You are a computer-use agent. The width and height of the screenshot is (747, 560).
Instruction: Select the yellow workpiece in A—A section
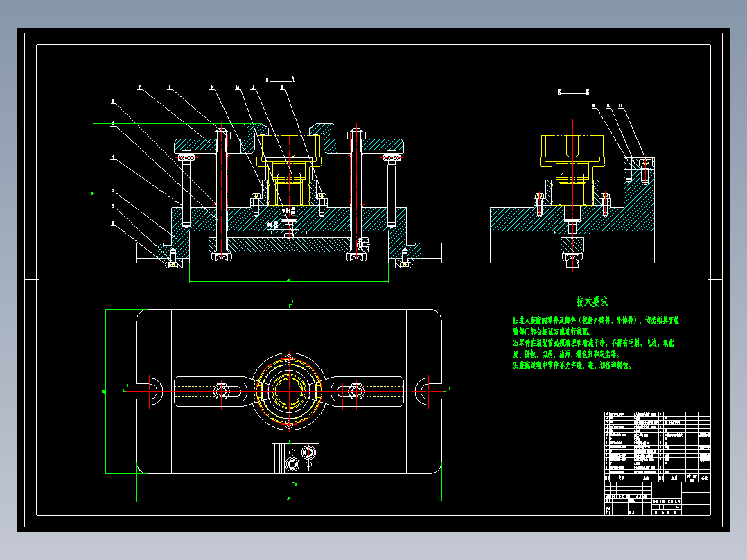pos(288,169)
